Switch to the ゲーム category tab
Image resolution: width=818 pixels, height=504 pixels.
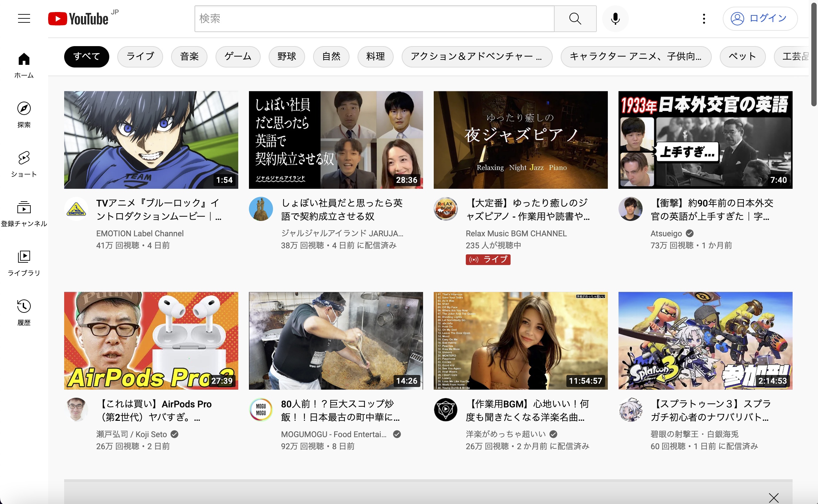coord(238,56)
